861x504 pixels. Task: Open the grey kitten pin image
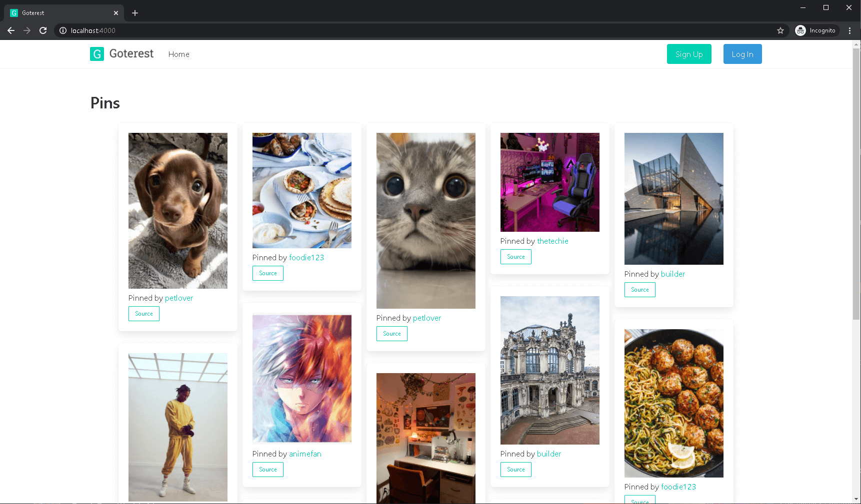tap(426, 221)
